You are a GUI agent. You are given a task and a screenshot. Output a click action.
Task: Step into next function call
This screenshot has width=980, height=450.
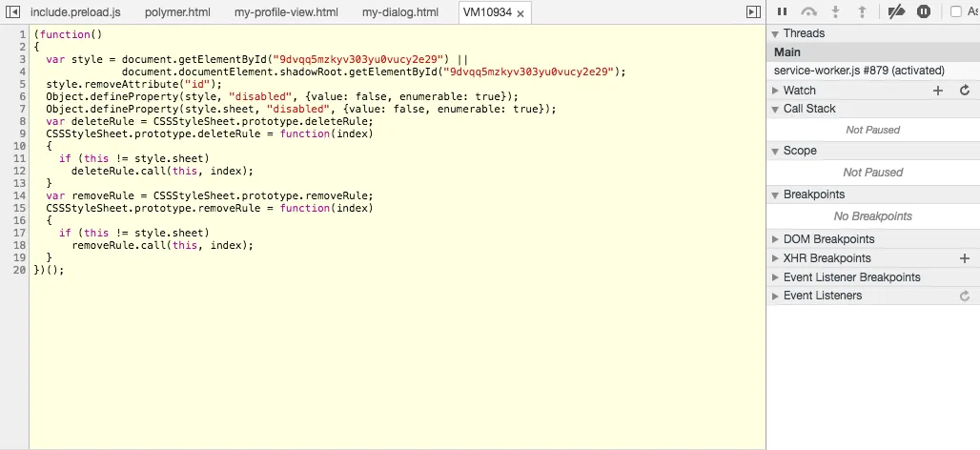click(x=835, y=11)
